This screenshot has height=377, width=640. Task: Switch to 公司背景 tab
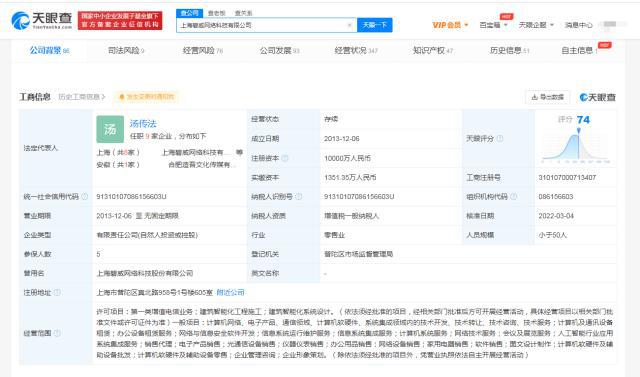click(x=49, y=51)
